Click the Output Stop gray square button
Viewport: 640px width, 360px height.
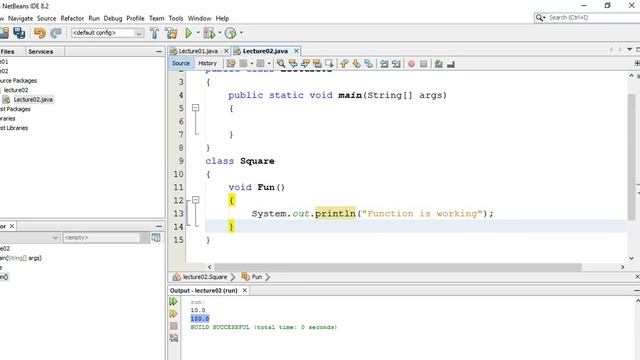pyautogui.click(x=173, y=326)
